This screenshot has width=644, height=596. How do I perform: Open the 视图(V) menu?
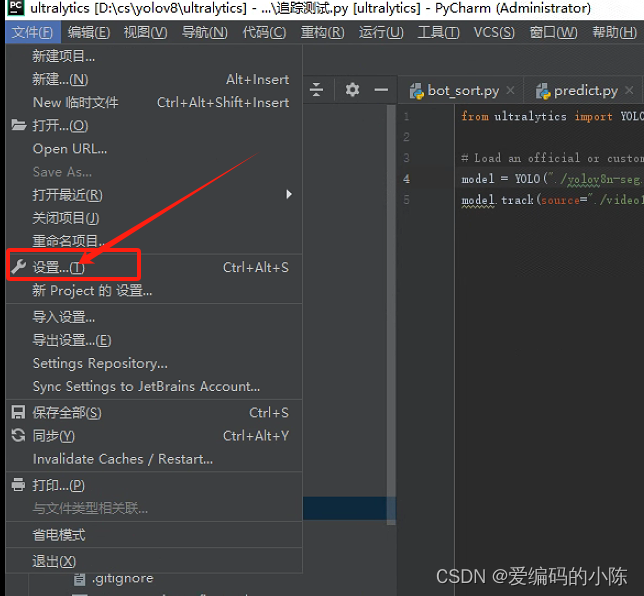146,32
